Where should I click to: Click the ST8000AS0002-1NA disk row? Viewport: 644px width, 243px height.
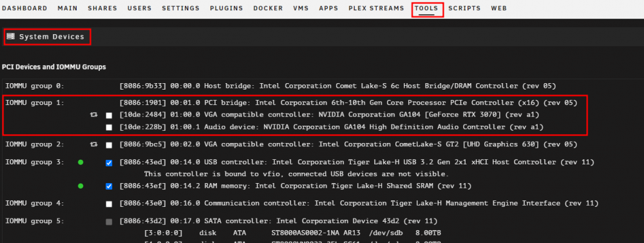pyautogui.click(x=292, y=233)
